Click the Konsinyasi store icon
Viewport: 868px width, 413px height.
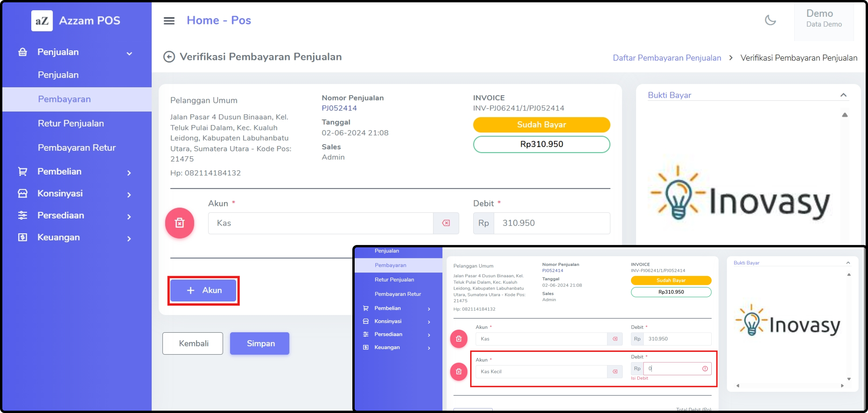click(x=23, y=193)
